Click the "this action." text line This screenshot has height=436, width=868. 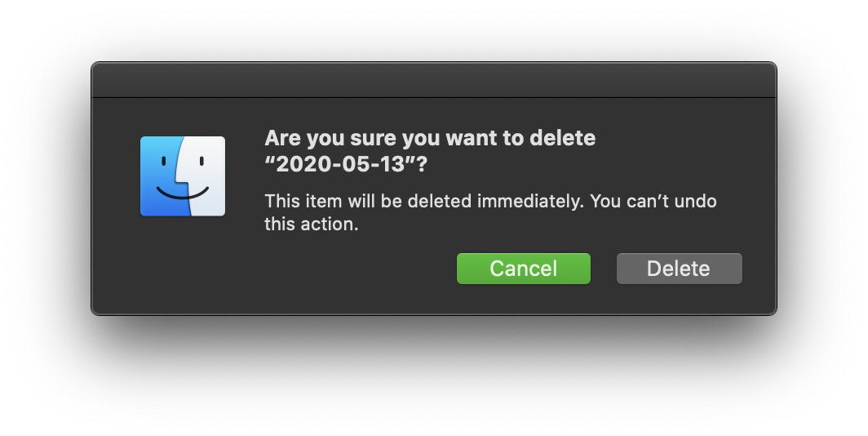click(x=312, y=225)
